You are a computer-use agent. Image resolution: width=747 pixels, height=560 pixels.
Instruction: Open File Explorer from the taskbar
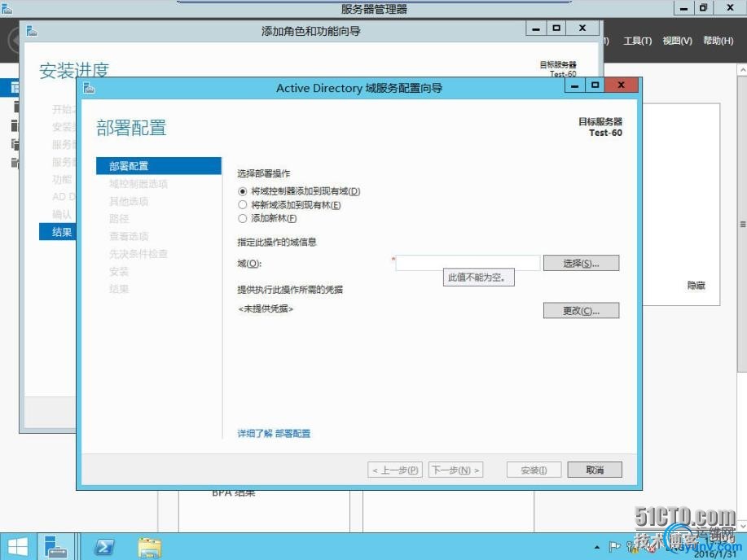[x=150, y=547]
